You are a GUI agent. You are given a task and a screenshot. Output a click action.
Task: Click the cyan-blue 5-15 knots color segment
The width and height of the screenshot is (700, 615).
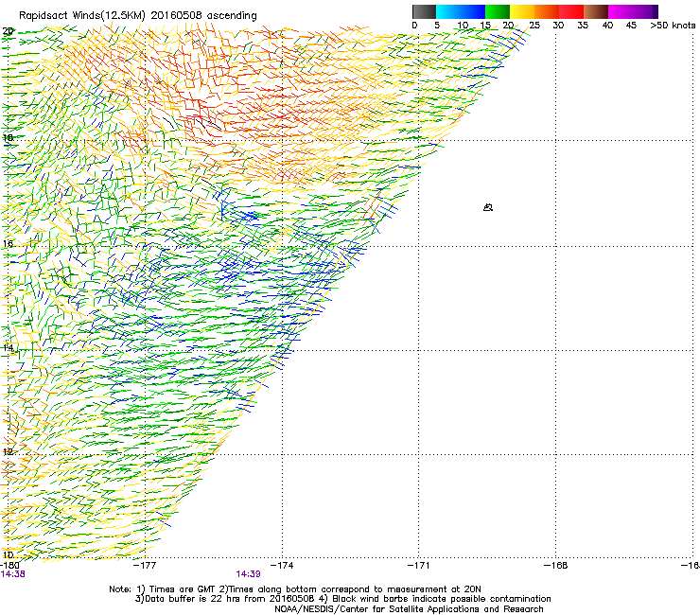pos(461,11)
